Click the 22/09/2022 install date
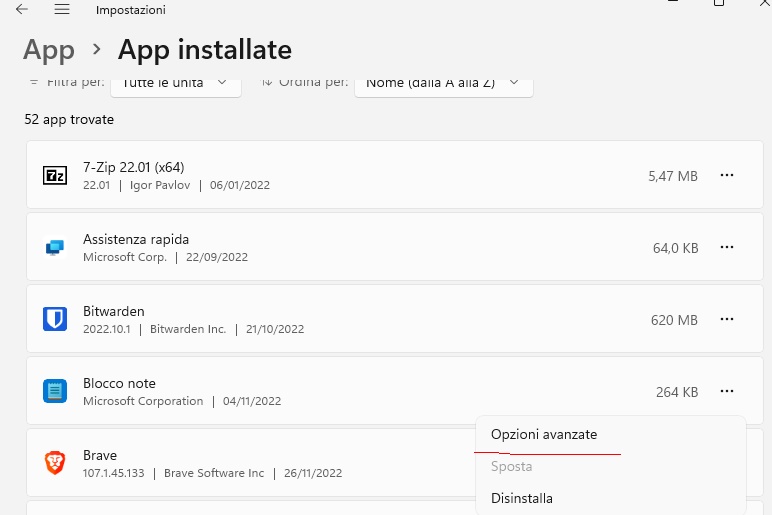Image resolution: width=772 pixels, height=515 pixels. coord(217,257)
